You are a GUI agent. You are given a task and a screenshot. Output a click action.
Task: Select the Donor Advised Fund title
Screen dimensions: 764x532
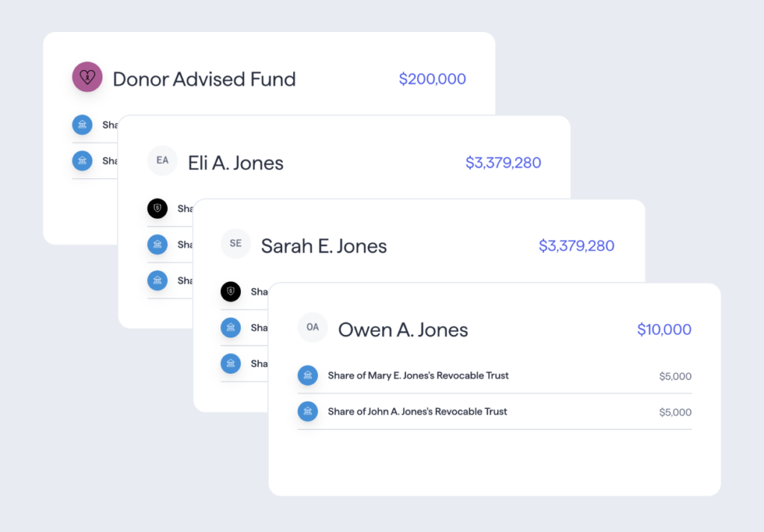pyautogui.click(x=204, y=79)
